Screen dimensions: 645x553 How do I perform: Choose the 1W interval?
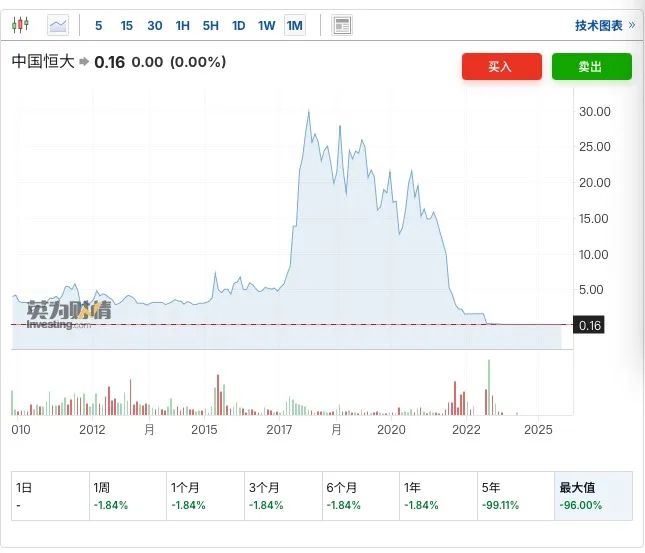(266, 25)
